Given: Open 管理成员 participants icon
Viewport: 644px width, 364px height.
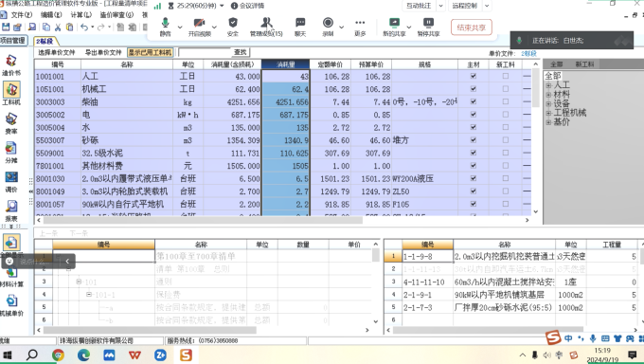Looking at the screenshot, I should [266, 27].
